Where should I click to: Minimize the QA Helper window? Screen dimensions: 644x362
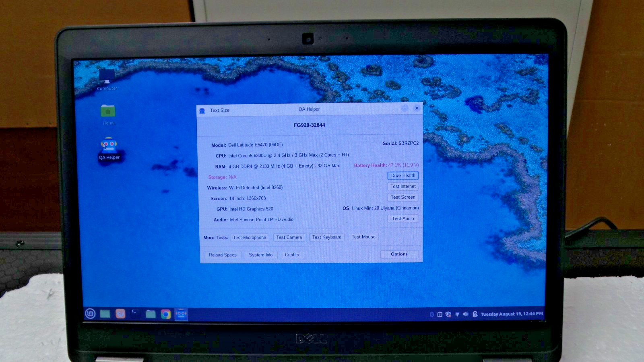coord(405,108)
